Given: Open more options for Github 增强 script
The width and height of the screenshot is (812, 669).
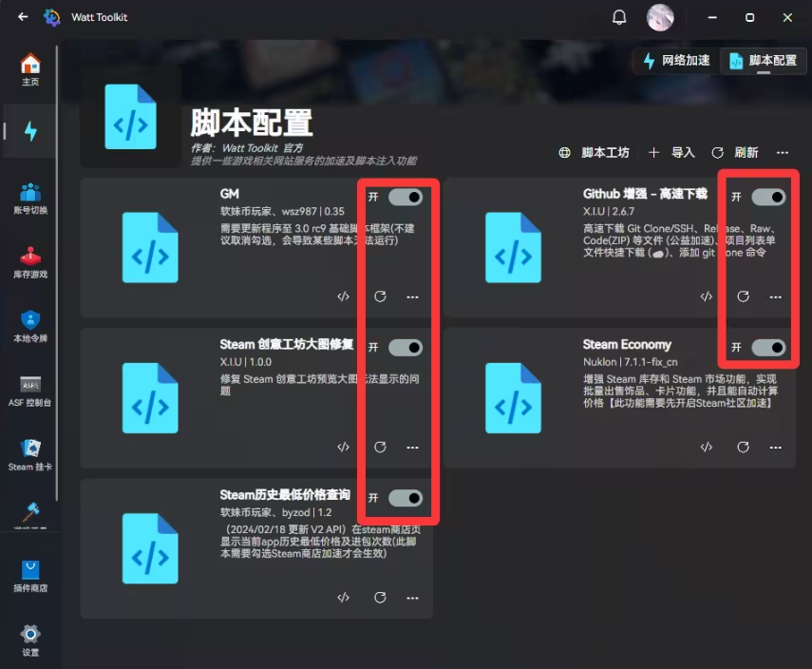Looking at the screenshot, I should [776, 296].
